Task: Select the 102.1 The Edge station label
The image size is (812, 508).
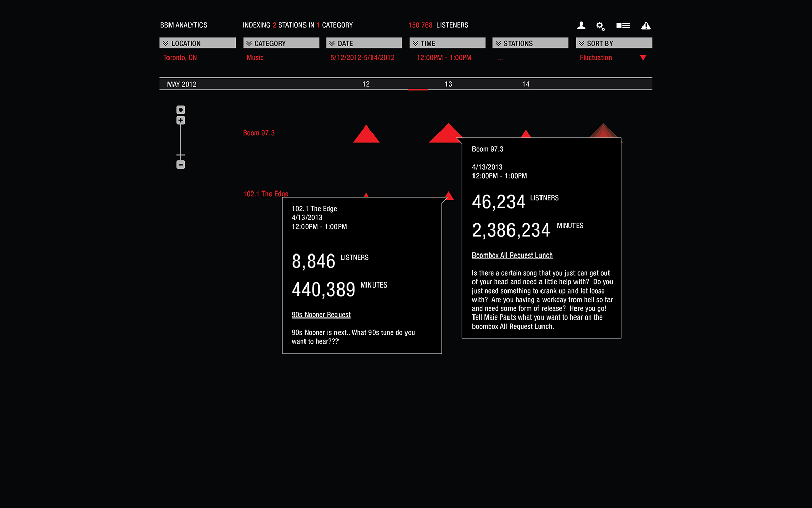Action: coord(265,194)
